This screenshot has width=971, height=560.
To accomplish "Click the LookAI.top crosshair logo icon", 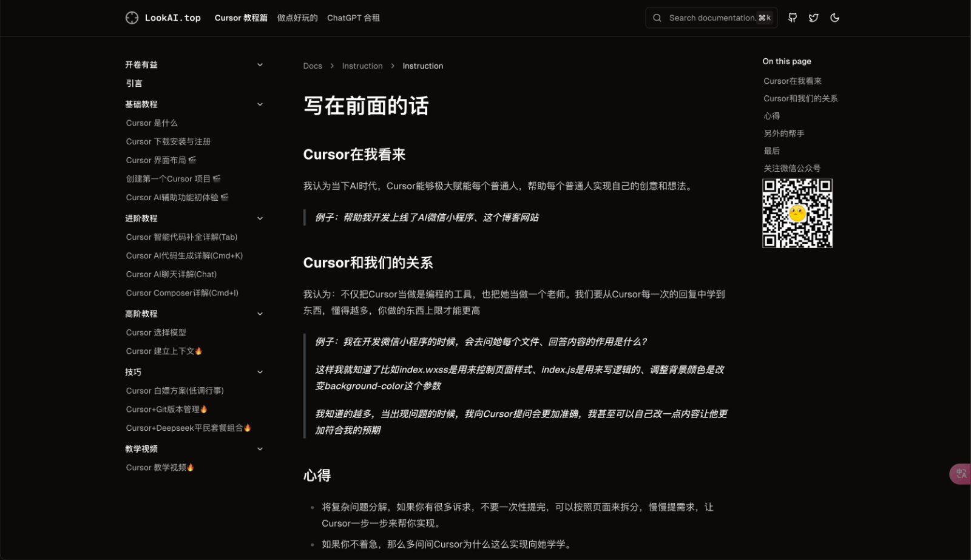I will click(x=132, y=18).
